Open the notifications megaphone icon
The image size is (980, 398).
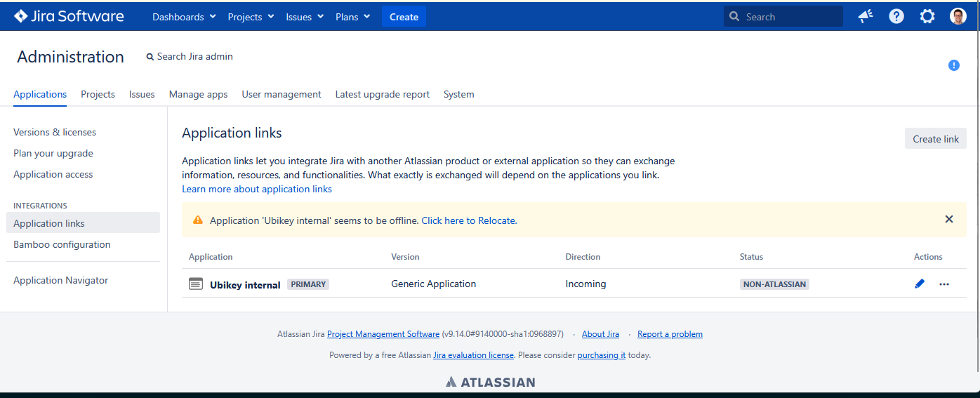(x=866, y=16)
